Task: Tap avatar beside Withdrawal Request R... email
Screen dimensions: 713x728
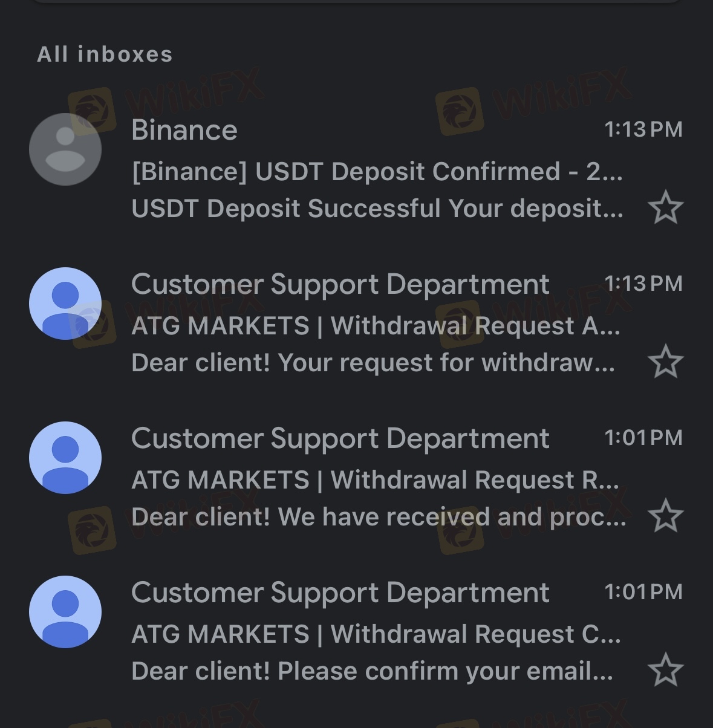Action: pyautogui.click(x=65, y=458)
